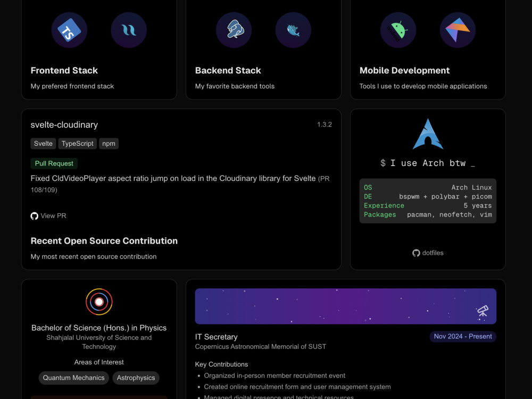The width and height of the screenshot is (532, 399).
Task: Select the Kotlin logo in Mobile Development
Action: click(457, 30)
